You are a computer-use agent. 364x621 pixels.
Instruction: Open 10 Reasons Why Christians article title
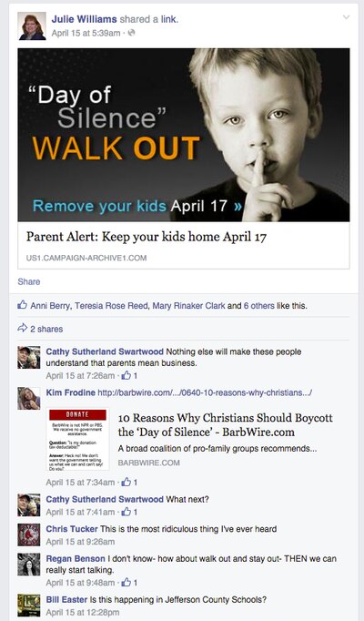(225, 424)
